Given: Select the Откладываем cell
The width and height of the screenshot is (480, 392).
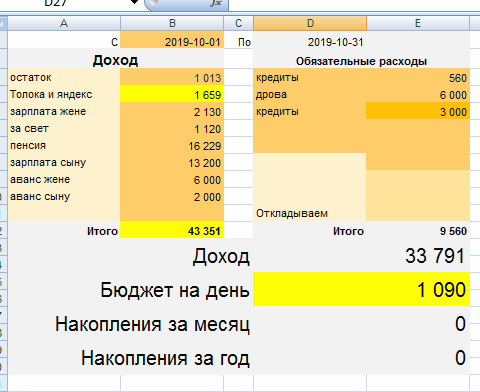Looking at the screenshot, I should tap(310, 213).
